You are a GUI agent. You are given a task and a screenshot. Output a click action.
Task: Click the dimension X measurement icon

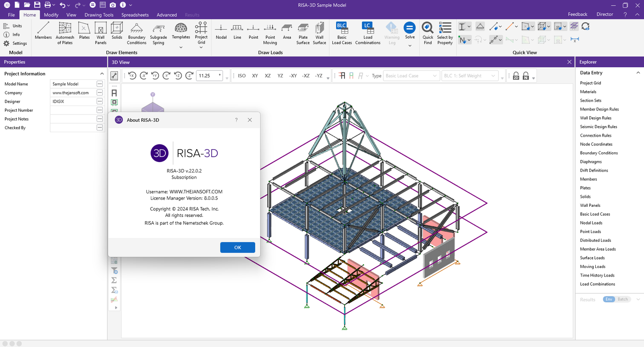575,39
